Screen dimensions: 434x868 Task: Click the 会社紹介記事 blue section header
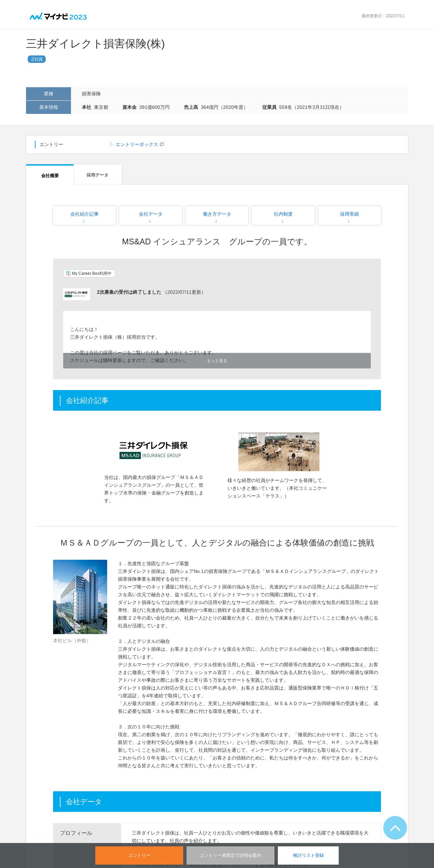(x=217, y=401)
